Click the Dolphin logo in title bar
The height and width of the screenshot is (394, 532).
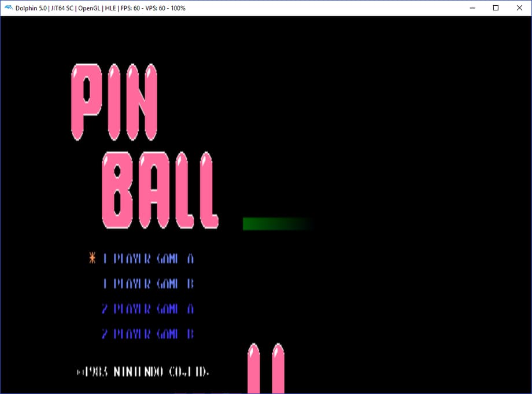8,8
